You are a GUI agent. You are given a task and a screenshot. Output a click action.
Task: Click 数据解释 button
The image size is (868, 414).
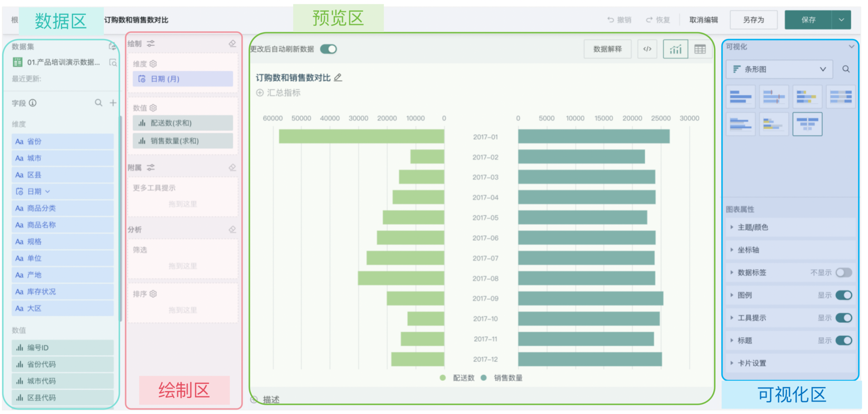608,49
